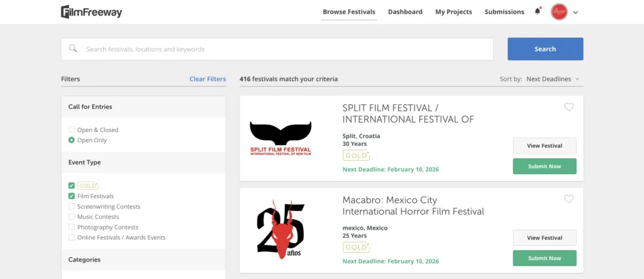Click the search magnifier icon
The height and width of the screenshot is (279, 644).
tap(73, 49)
